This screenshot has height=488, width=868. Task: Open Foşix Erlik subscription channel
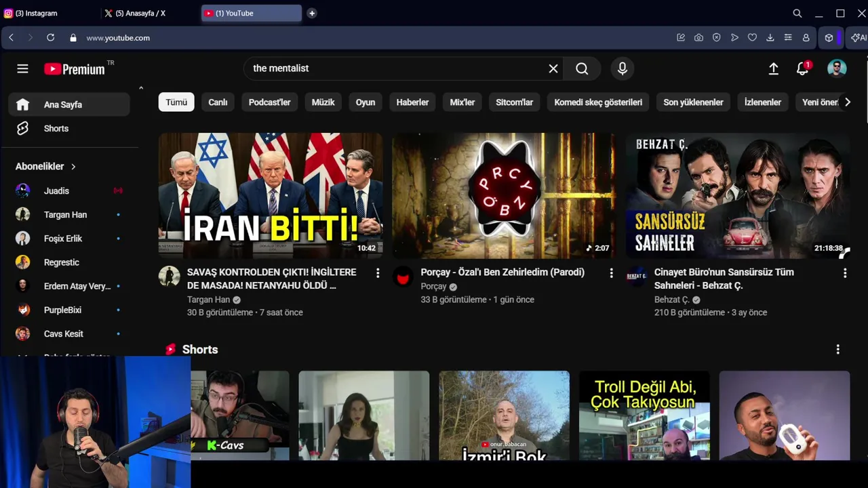69,238
